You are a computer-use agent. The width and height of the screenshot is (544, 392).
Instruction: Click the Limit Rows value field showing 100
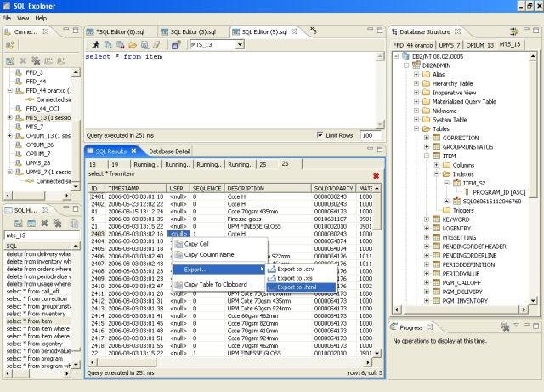tap(371, 135)
